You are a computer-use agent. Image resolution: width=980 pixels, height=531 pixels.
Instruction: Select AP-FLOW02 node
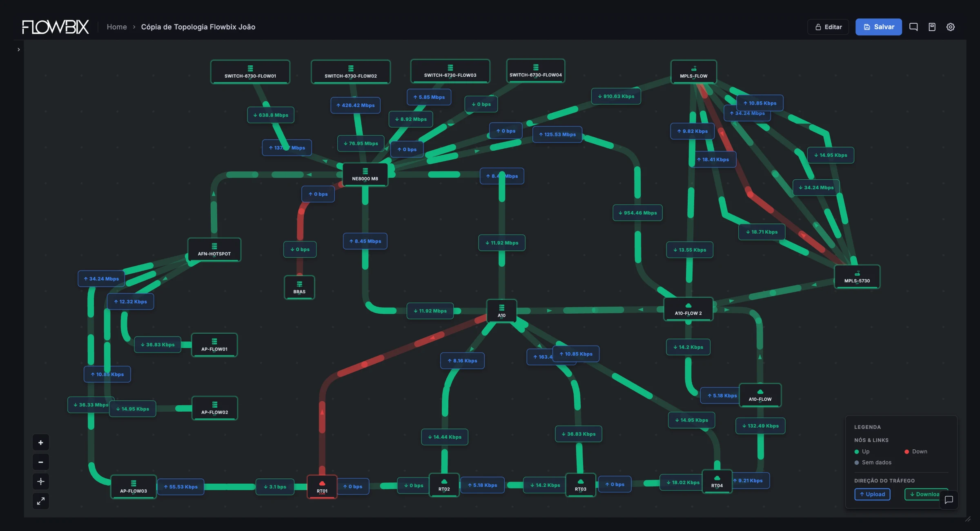click(x=215, y=408)
